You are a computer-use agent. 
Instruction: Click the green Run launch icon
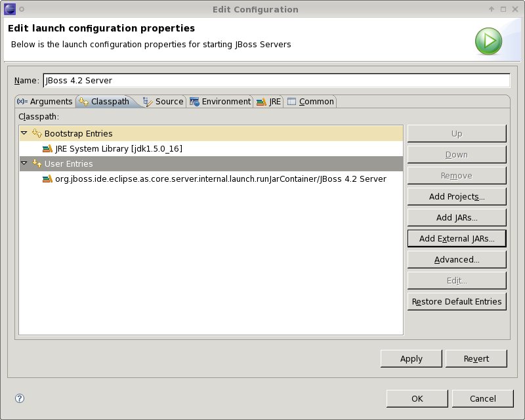coord(488,41)
